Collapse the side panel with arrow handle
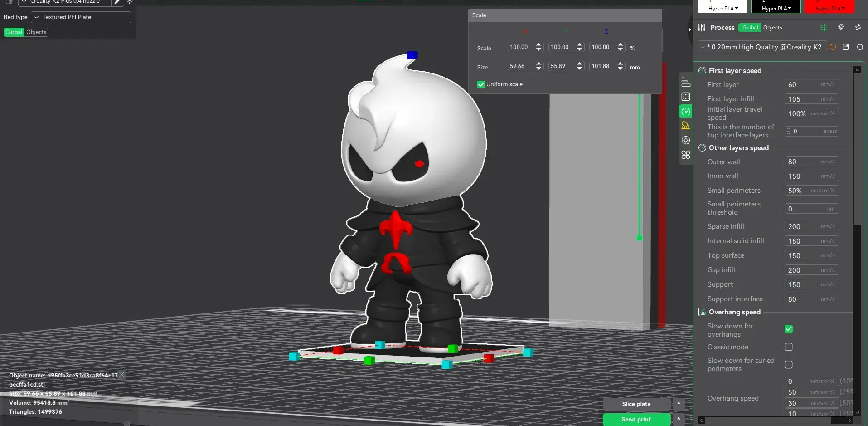868x426 pixels. point(690,29)
